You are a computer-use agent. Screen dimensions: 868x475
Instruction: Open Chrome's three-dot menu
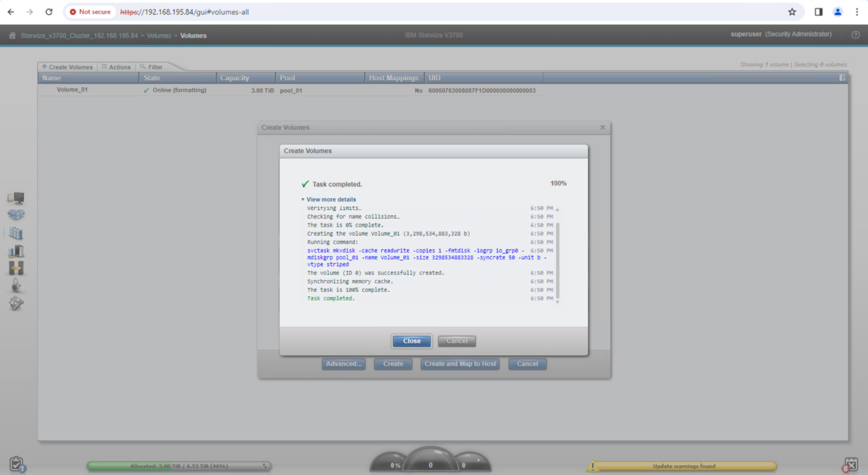[857, 12]
